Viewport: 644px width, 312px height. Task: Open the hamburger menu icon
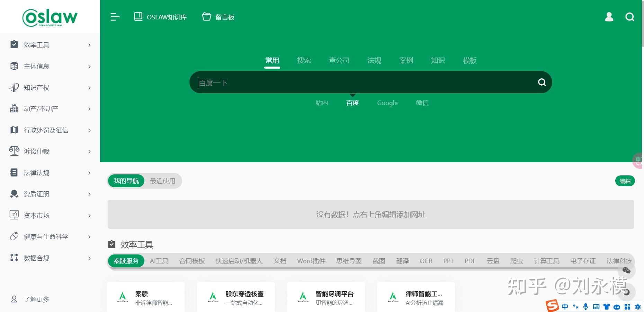tap(114, 17)
